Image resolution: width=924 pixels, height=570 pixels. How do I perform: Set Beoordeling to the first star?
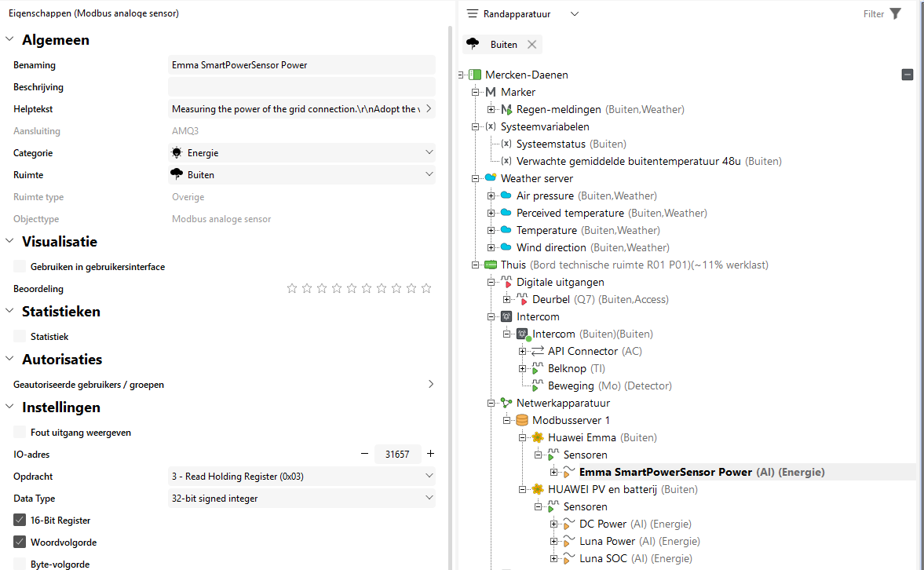coord(292,288)
